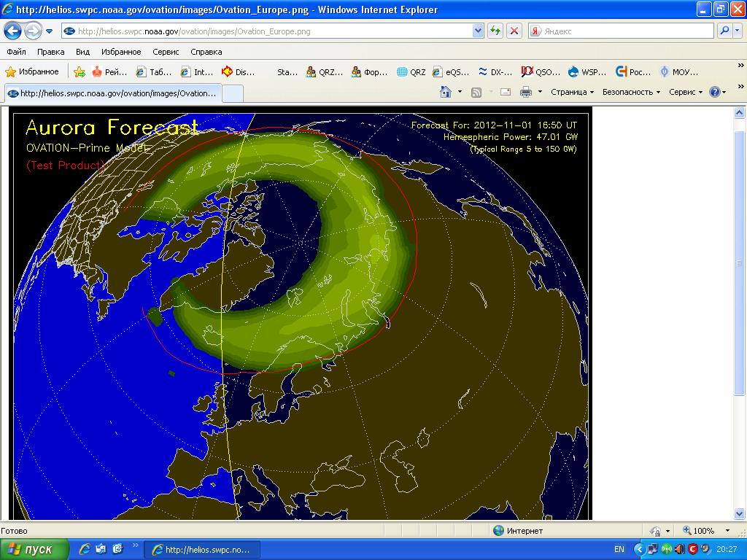Open the eQS… favorites bar link
Screen dimensions: 747x560
click(x=451, y=72)
